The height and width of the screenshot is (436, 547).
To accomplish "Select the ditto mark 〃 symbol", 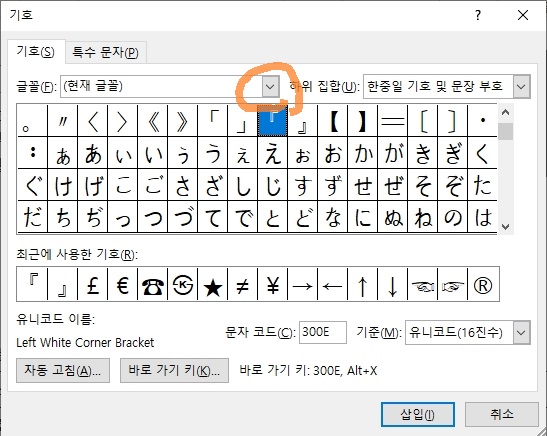I will 62,121.
